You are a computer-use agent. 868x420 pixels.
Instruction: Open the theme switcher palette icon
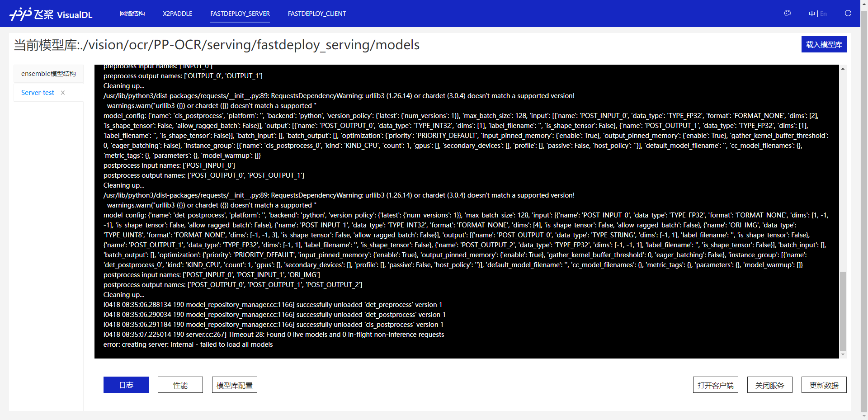click(x=788, y=14)
